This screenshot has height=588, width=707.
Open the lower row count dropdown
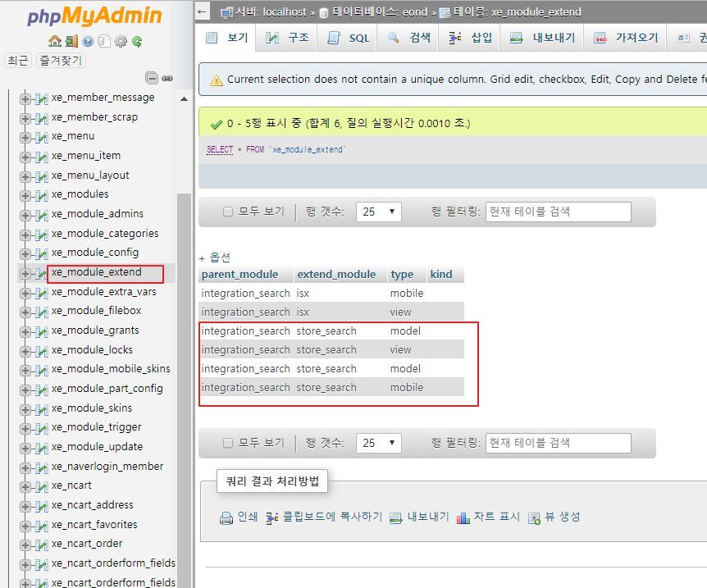point(379,443)
